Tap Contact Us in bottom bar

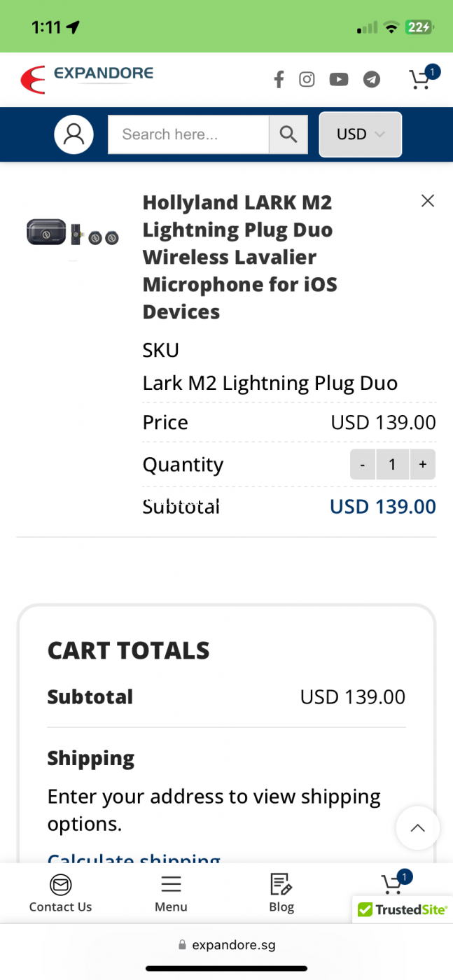[60, 894]
